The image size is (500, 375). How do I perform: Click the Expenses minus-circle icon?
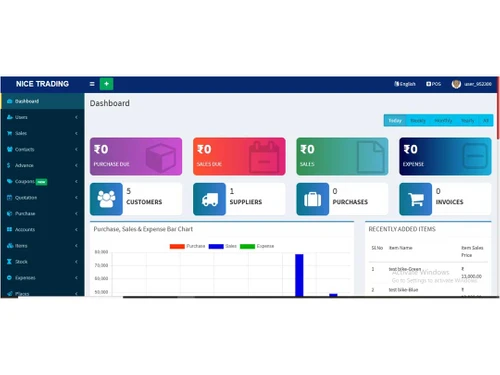9,277
